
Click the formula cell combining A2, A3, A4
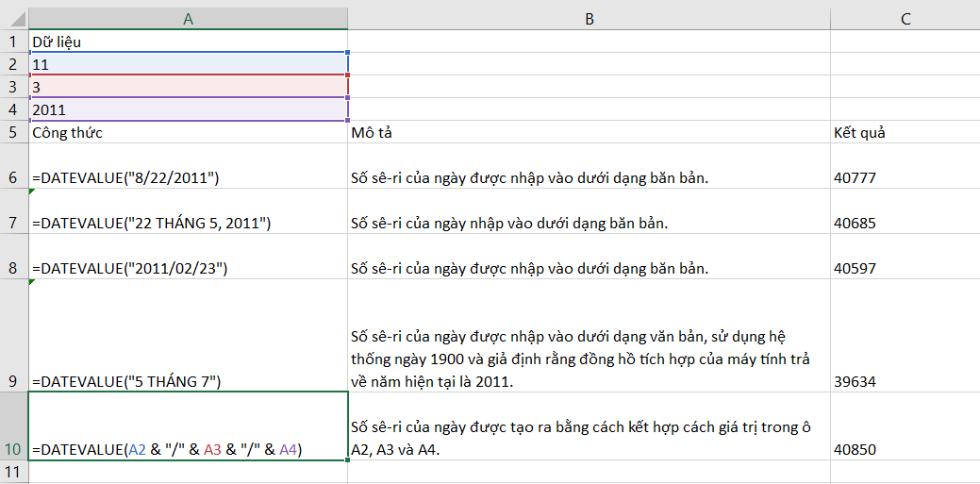[188, 426]
